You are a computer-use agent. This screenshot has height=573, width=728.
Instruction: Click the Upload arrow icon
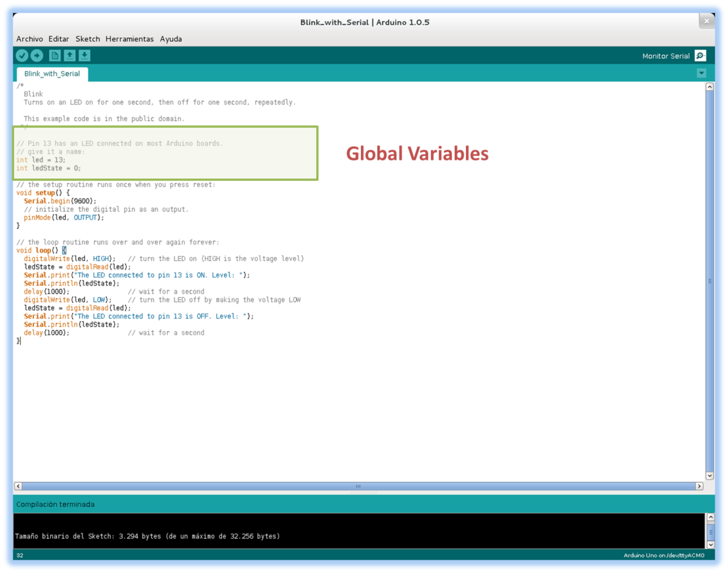point(37,56)
